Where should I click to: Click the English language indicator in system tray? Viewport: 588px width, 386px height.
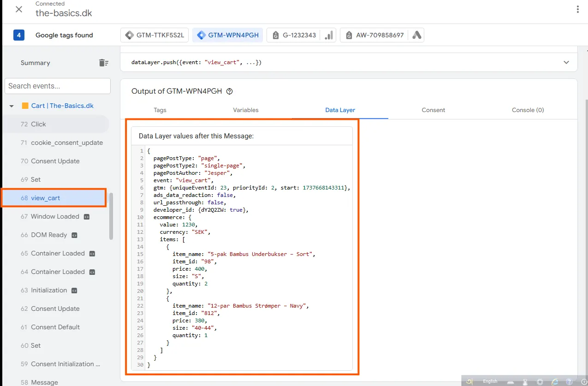click(x=490, y=381)
